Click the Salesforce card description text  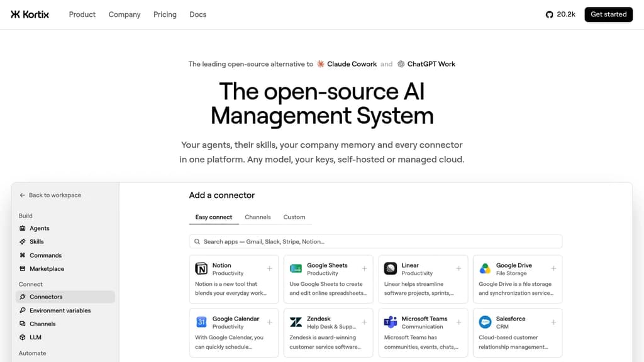click(513, 343)
